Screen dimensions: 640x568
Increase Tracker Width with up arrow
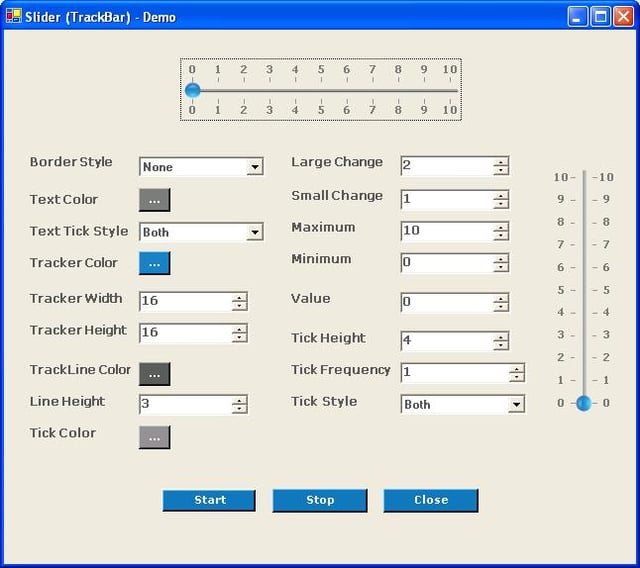click(240, 297)
